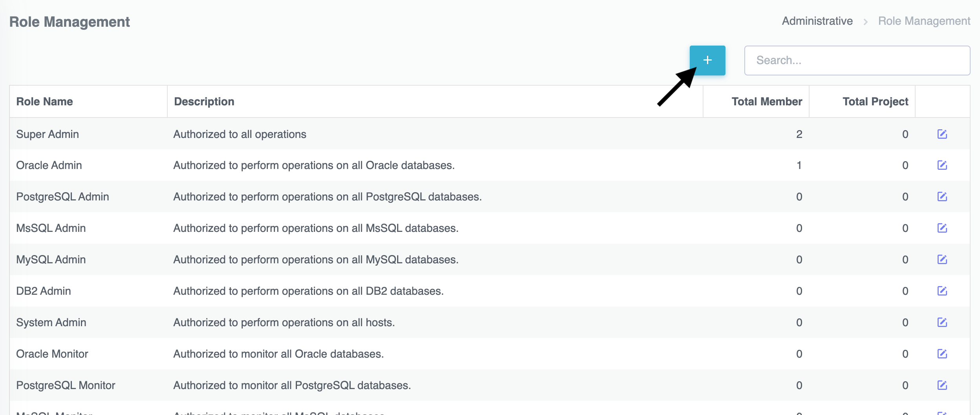Edit the MySQL Admin role
980x415 pixels.
tap(942, 259)
